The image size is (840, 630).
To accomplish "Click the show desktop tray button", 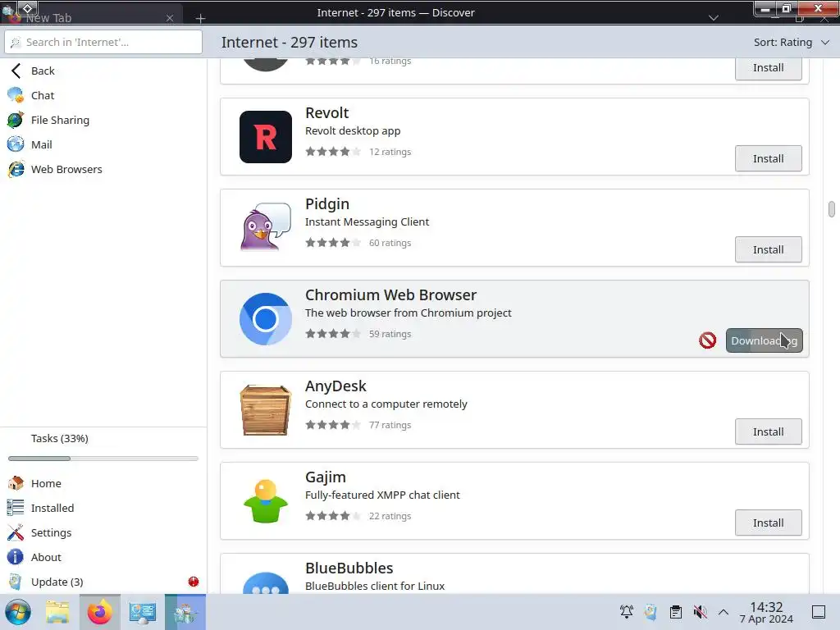I will tap(819, 612).
